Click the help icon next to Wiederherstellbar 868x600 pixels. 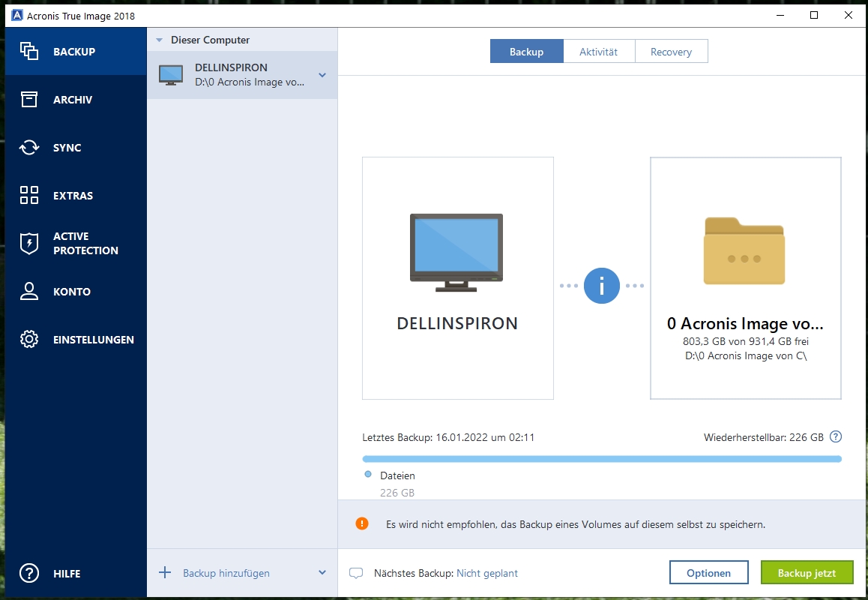coord(836,436)
